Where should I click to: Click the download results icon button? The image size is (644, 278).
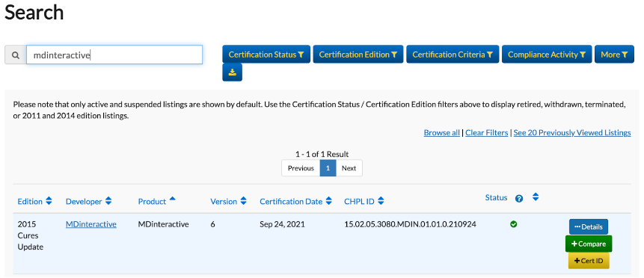point(233,72)
